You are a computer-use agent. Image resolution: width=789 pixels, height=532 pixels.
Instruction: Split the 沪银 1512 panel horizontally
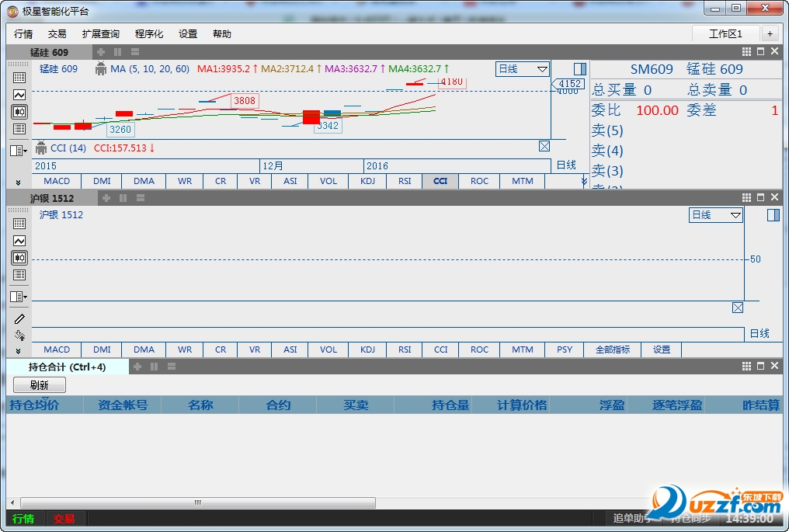tap(141, 198)
